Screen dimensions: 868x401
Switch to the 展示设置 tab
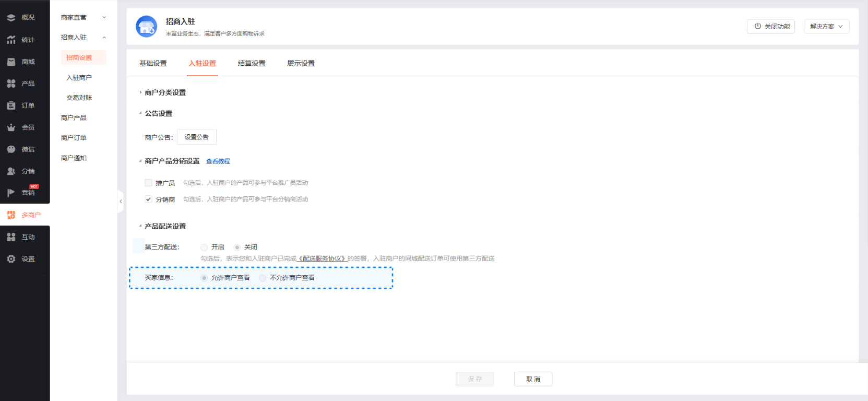[x=301, y=63]
